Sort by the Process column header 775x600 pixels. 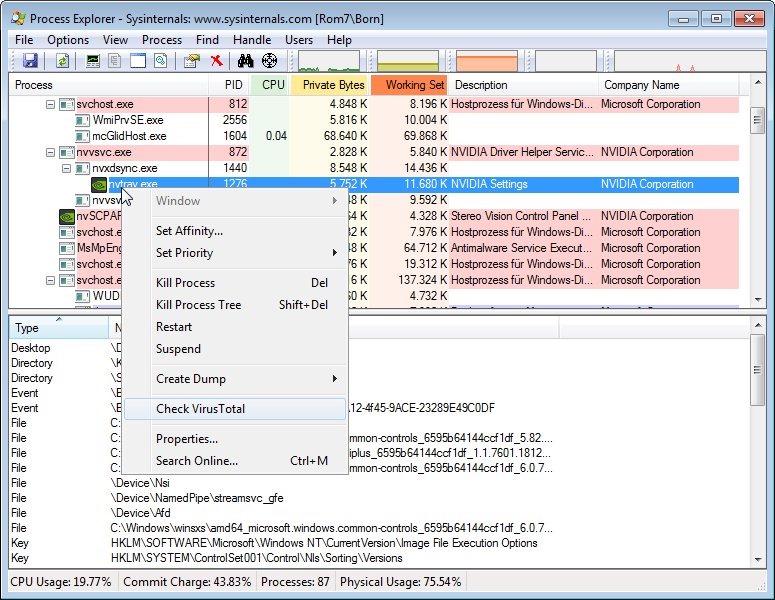tap(109, 85)
